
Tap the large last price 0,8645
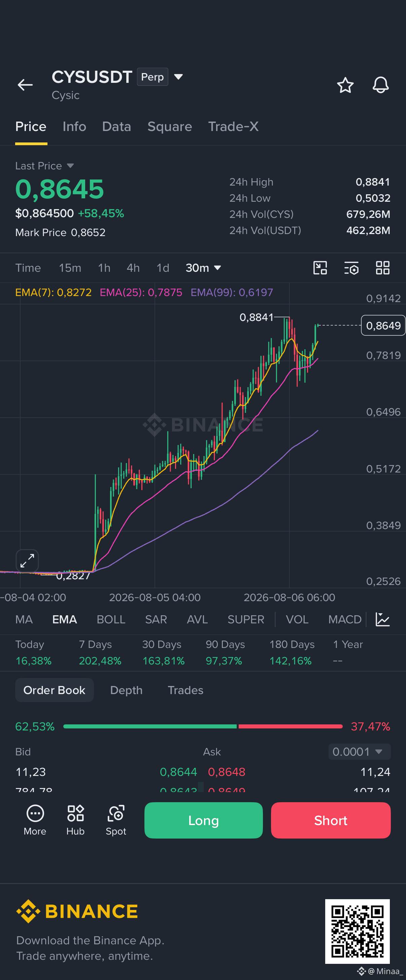pos(59,189)
